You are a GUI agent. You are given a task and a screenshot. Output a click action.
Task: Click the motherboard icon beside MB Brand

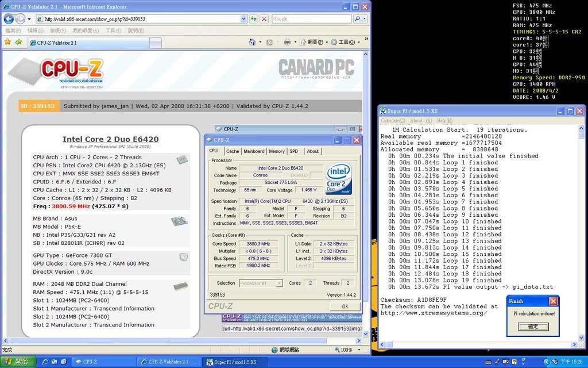179,221
